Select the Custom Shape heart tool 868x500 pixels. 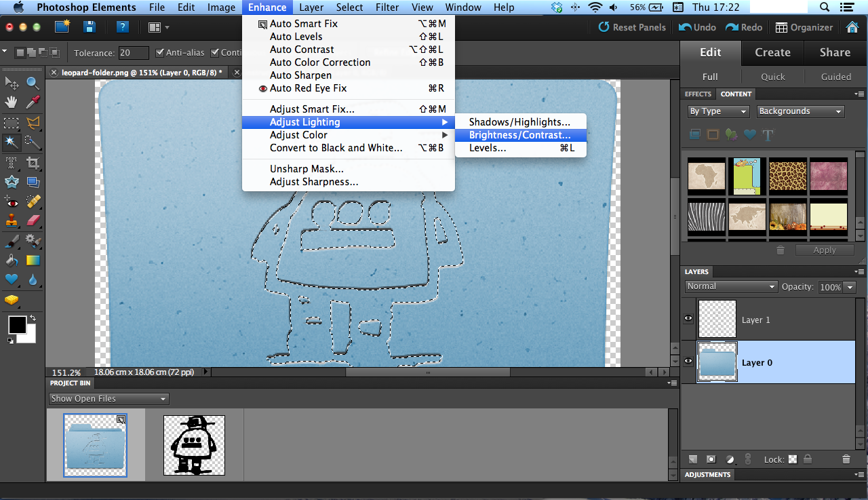coord(12,280)
